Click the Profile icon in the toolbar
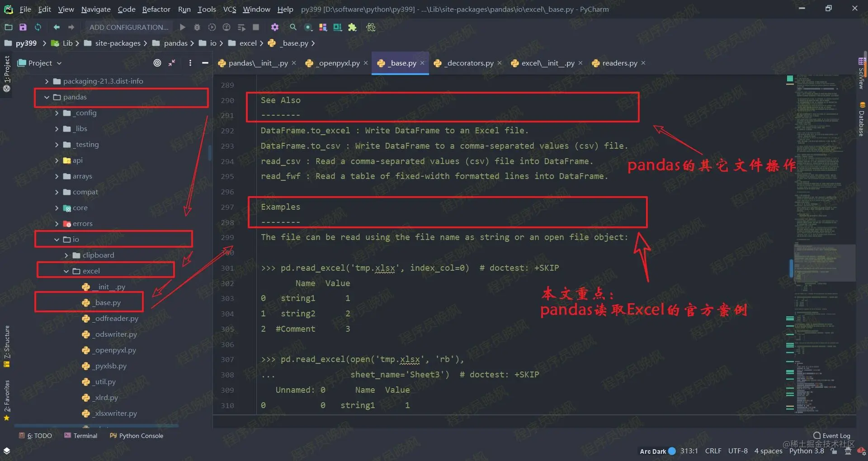This screenshot has height=461, width=868. coord(226,27)
